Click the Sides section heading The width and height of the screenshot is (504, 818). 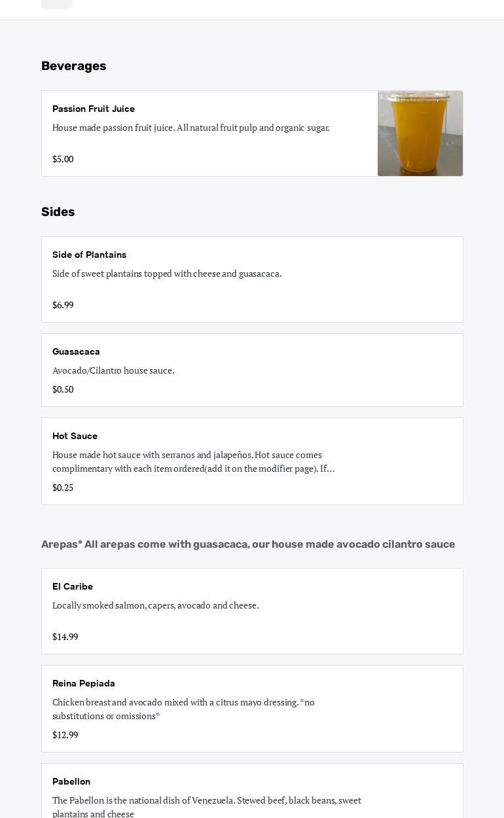click(x=58, y=212)
